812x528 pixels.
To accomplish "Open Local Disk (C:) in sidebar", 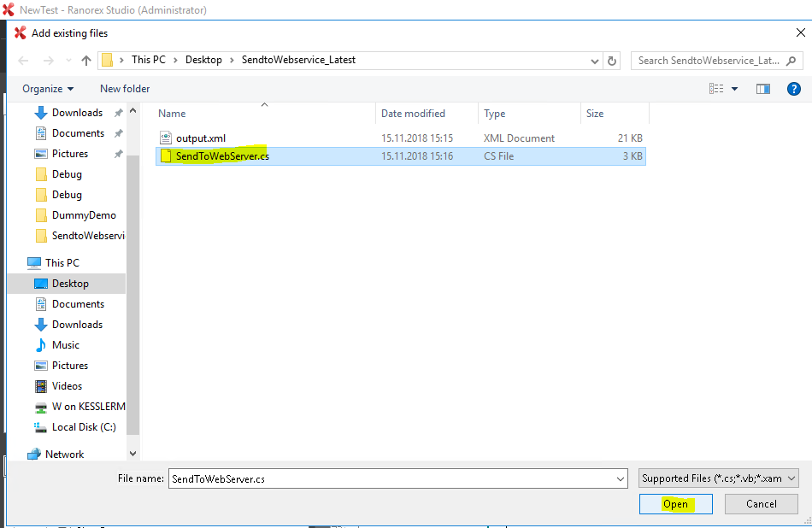I will pos(83,427).
